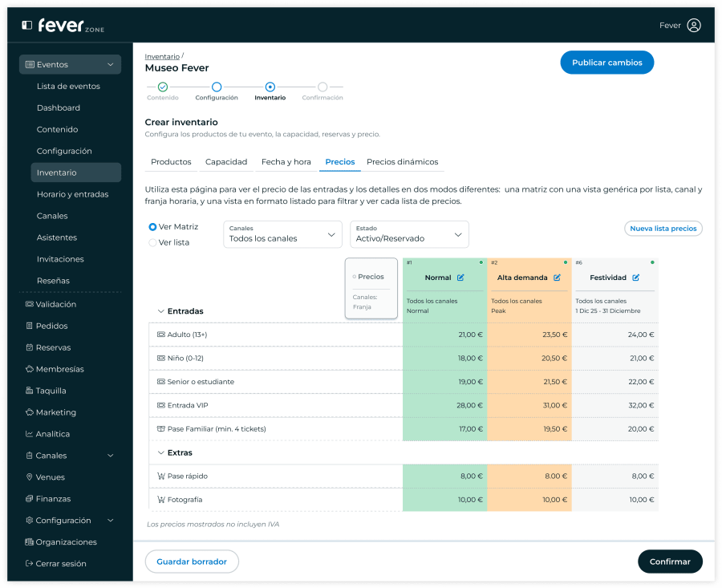This screenshot has width=722, height=588.
Task: Click the edit icon next to Normal
Action: coord(460,278)
